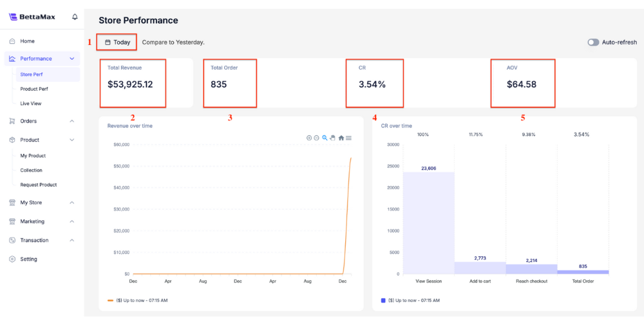
Task: Collapse the Performance menu section
Action: click(x=72, y=59)
